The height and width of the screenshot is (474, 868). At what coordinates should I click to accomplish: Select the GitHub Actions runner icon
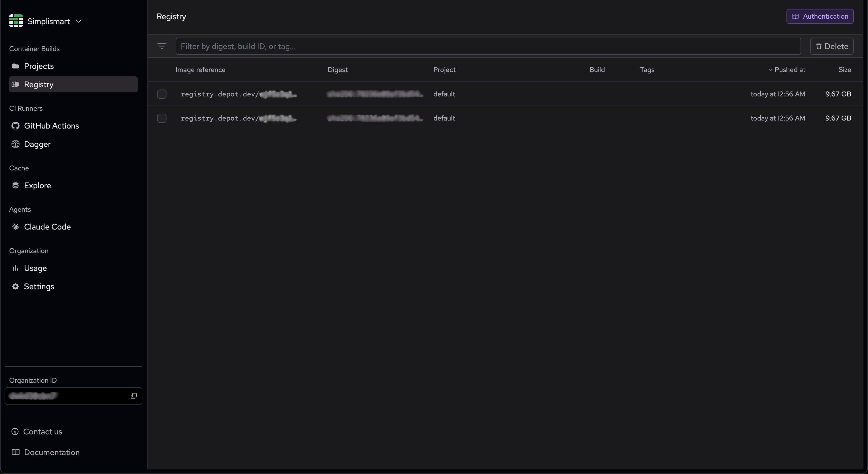pos(15,126)
